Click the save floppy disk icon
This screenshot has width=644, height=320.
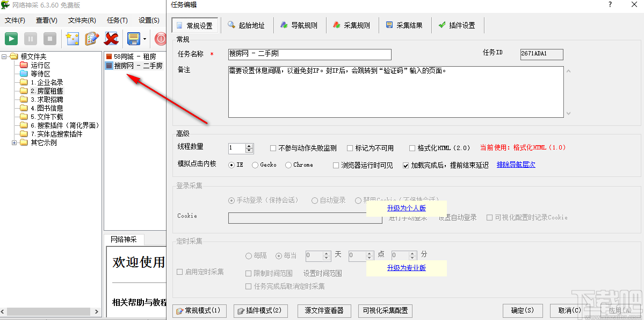pos(133,39)
